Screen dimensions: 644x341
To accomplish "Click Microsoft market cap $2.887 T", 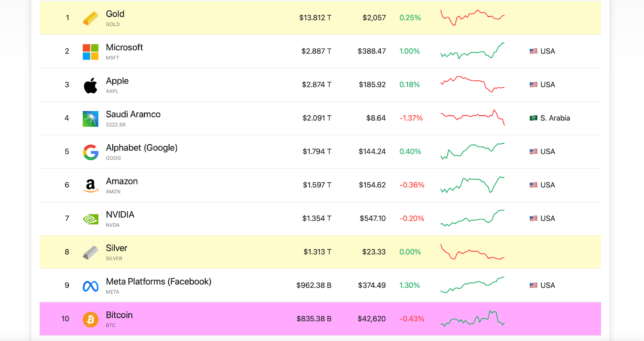I will (316, 51).
